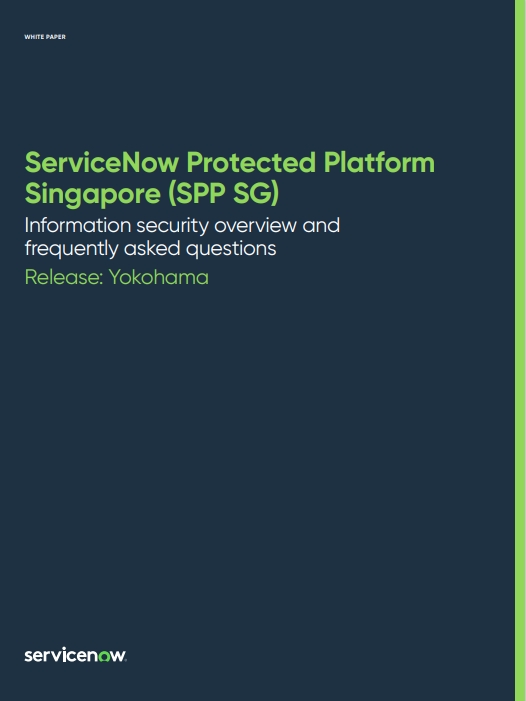This screenshot has width=526, height=701.
Task: Click the word 'and' ending the subtitle line
Action: [x=321, y=225]
